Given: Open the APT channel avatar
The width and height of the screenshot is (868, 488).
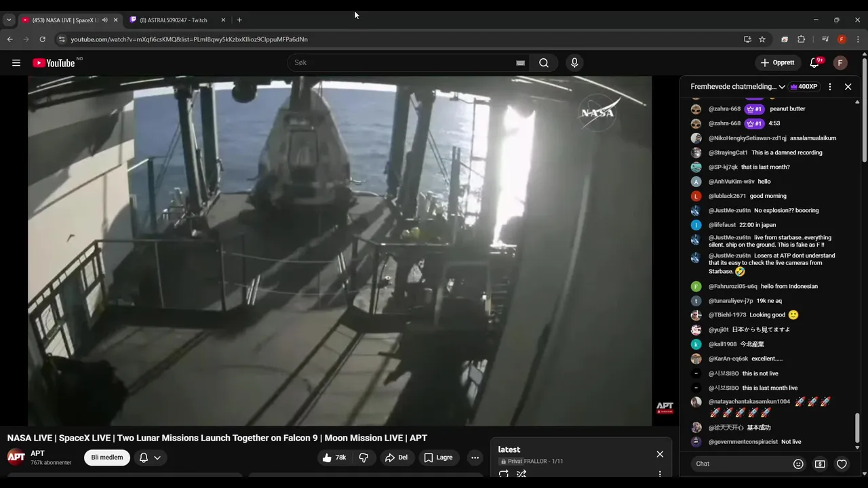Looking at the screenshot, I should (16, 457).
